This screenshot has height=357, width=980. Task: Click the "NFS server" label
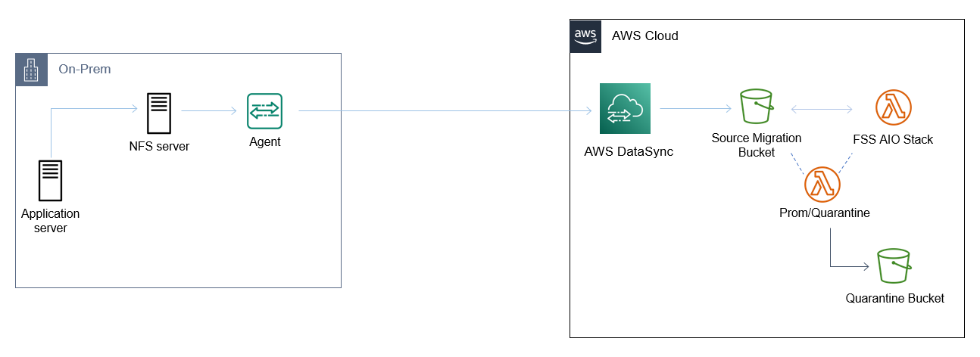tap(159, 146)
